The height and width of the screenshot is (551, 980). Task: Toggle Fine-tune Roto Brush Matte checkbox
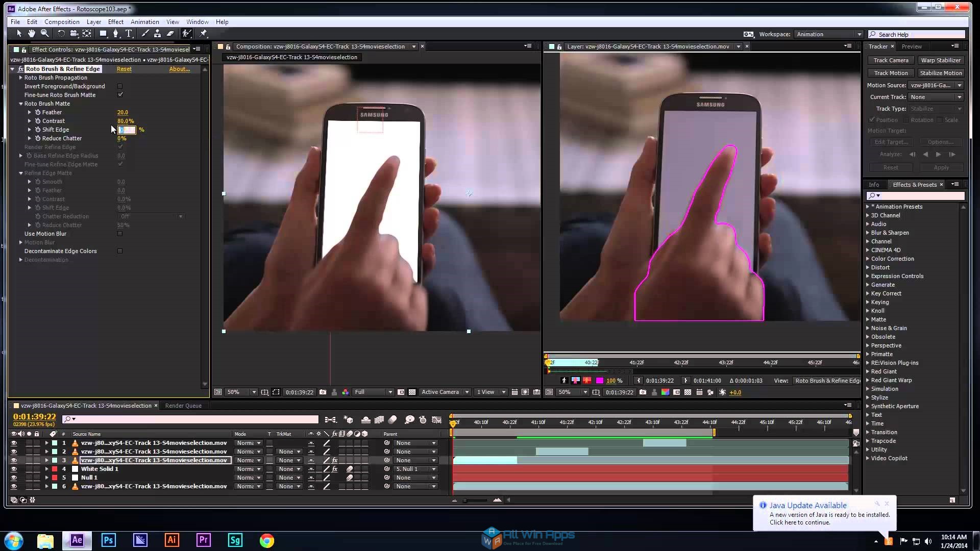120,94
